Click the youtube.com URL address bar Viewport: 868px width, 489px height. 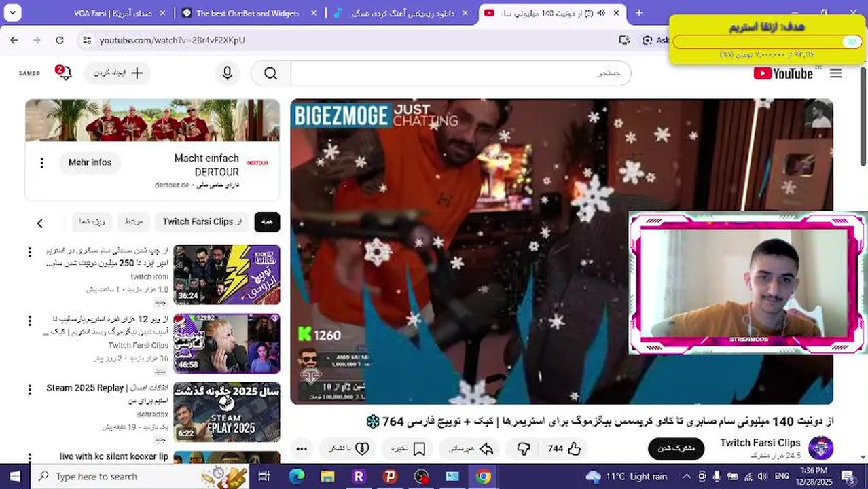pyautogui.click(x=172, y=40)
